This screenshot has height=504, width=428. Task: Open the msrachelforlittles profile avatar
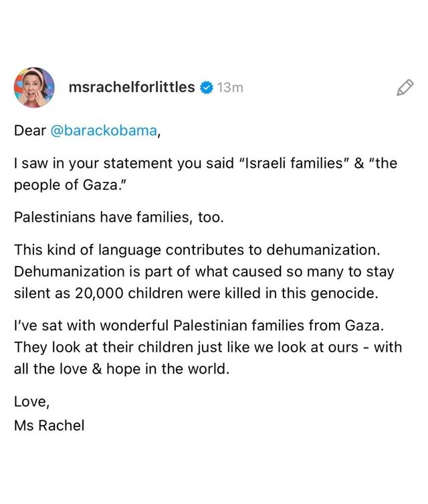click(x=34, y=88)
